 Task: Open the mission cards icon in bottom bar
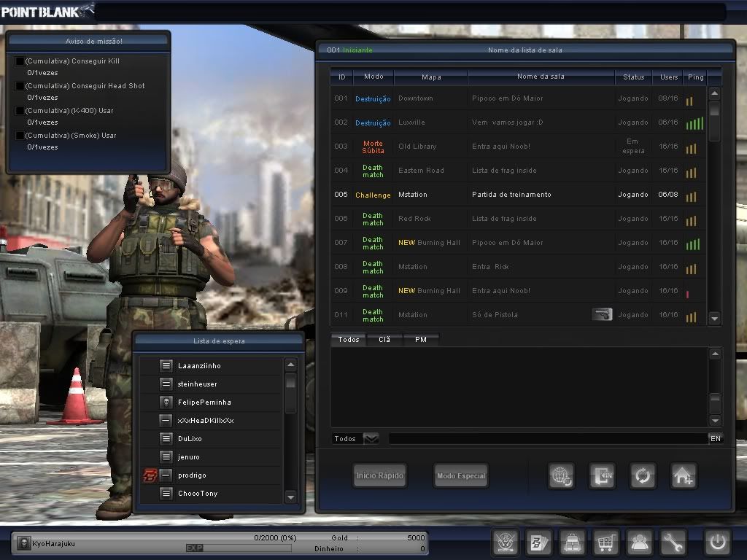(x=539, y=542)
